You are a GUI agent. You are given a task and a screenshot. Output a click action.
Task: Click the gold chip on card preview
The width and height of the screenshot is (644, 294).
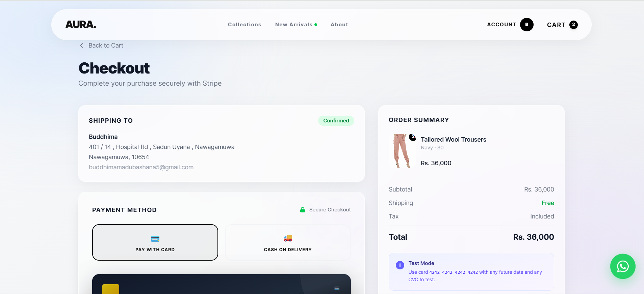tap(111, 289)
